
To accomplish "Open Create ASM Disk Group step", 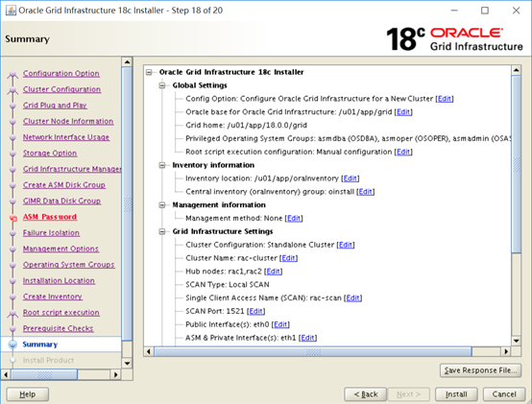I will (64, 185).
